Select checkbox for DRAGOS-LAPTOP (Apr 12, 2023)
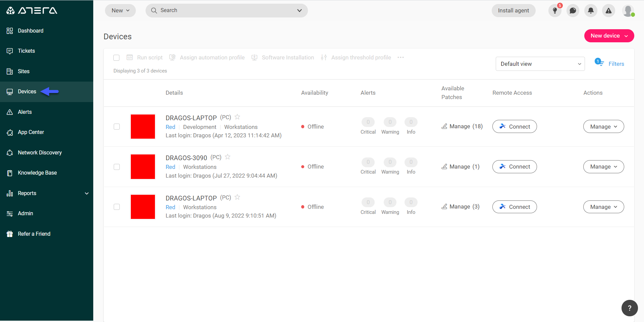Screen dimensions: 644x322 tap(117, 127)
